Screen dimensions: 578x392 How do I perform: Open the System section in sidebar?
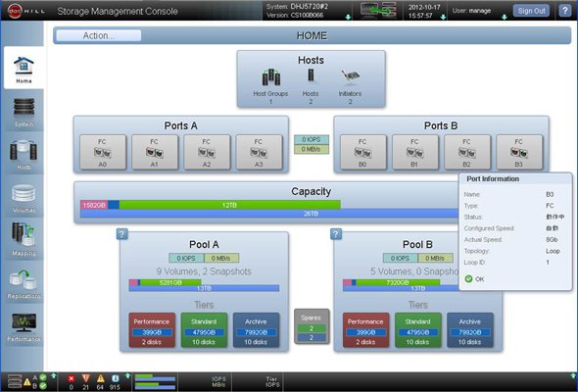[24, 111]
